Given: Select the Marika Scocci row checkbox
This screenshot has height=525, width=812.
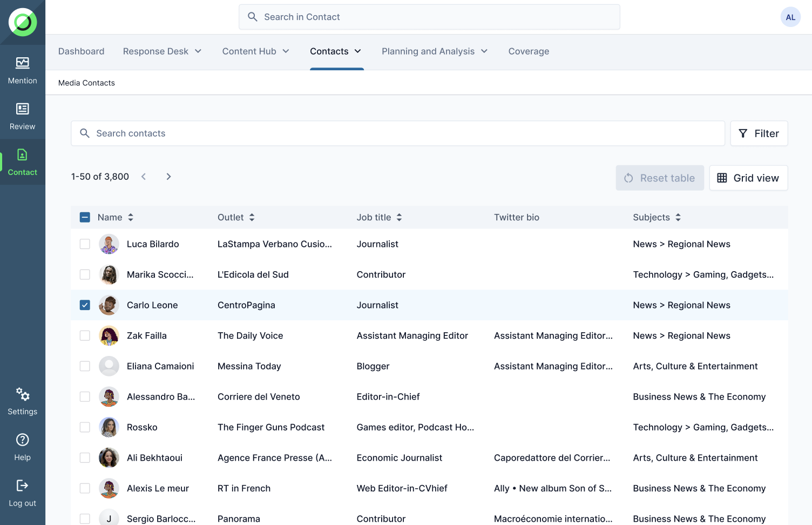Looking at the screenshot, I should tap(85, 274).
